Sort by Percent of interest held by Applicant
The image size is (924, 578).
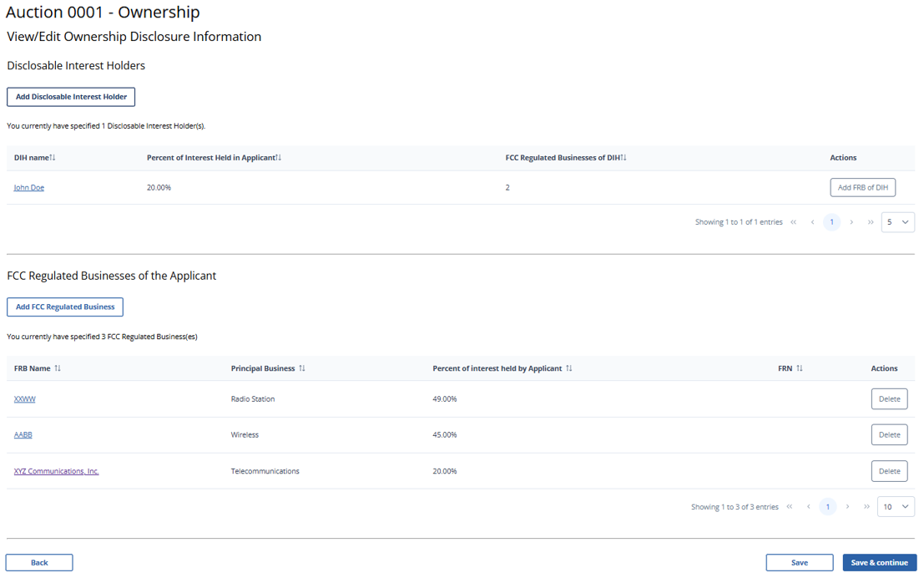click(569, 368)
